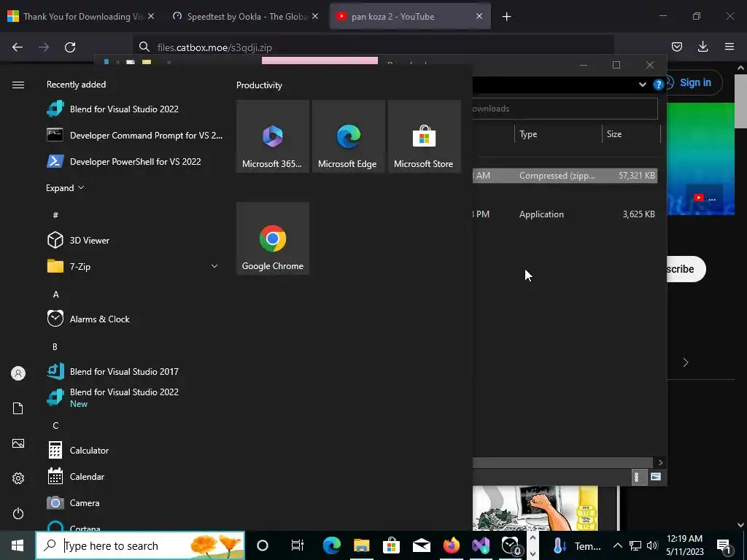Click the Explorer horizontal scrollbar
Viewport: 747px width, 560px height.
click(x=562, y=462)
